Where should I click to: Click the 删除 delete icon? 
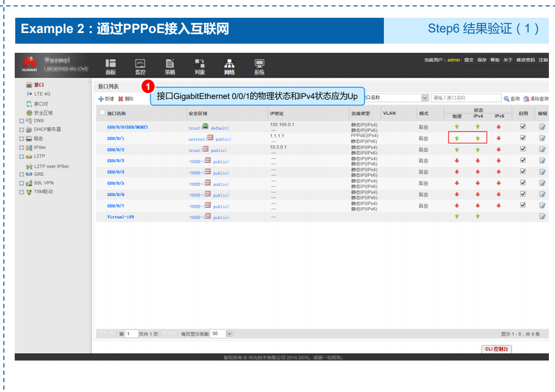tap(121, 99)
